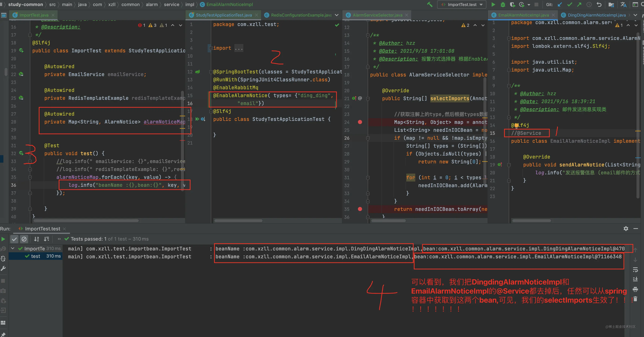Switch to DingDingAlarmNoticeImpl.java tab
Screen dimensions: 644x337
pyautogui.click(x=596, y=15)
